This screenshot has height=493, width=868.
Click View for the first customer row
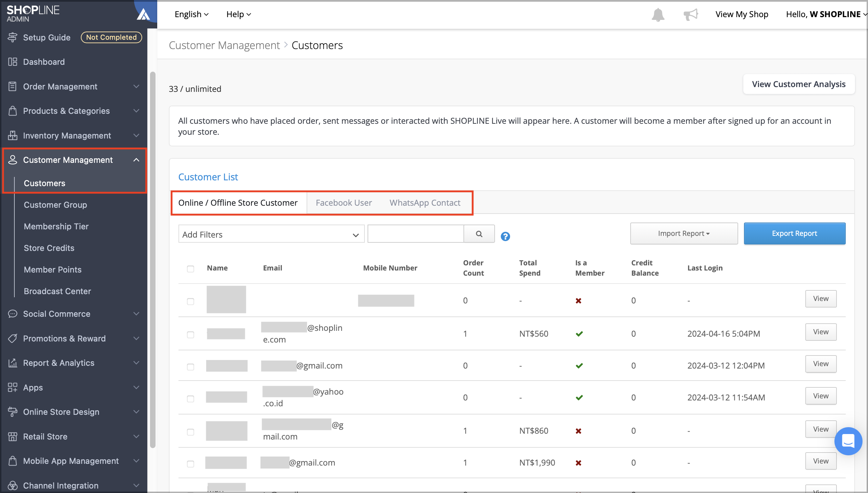(x=821, y=299)
